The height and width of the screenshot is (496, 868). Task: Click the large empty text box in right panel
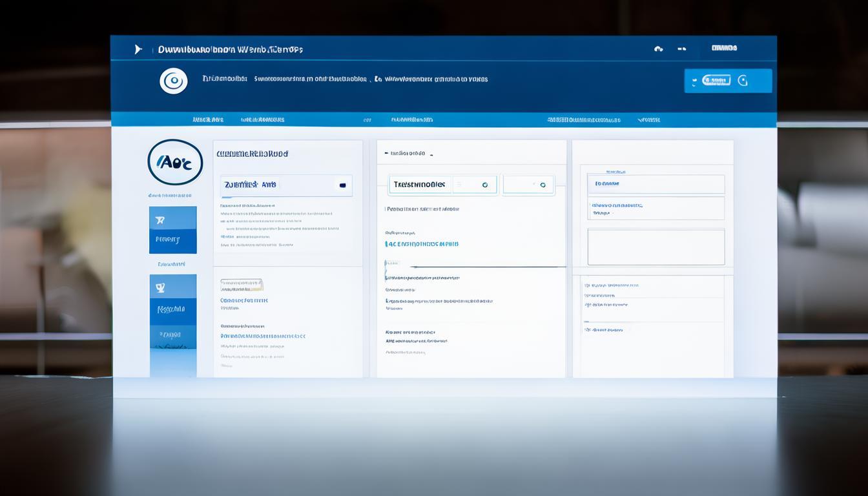click(x=656, y=247)
